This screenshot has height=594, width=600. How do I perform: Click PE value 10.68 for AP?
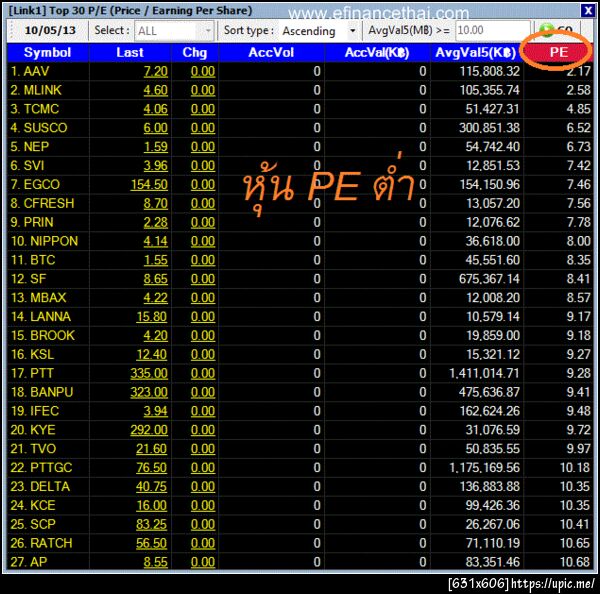click(x=575, y=562)
